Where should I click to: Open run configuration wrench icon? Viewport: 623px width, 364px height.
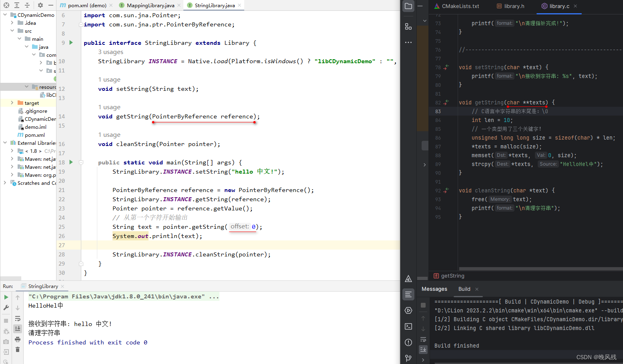(6, 308)
